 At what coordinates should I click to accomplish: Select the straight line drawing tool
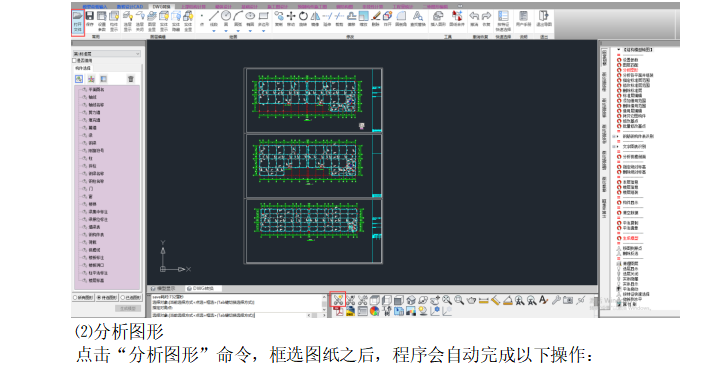coord(214,19)
